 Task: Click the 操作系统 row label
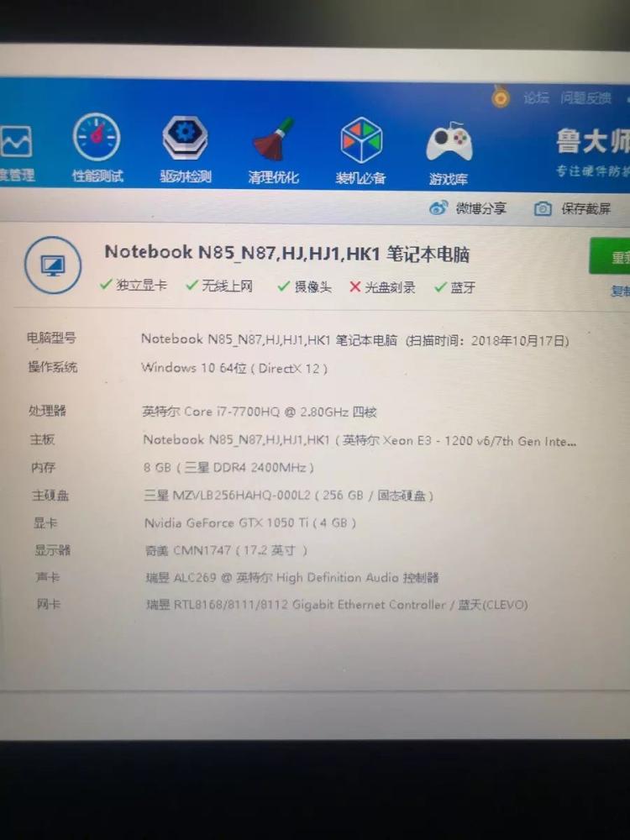[52, 366]
